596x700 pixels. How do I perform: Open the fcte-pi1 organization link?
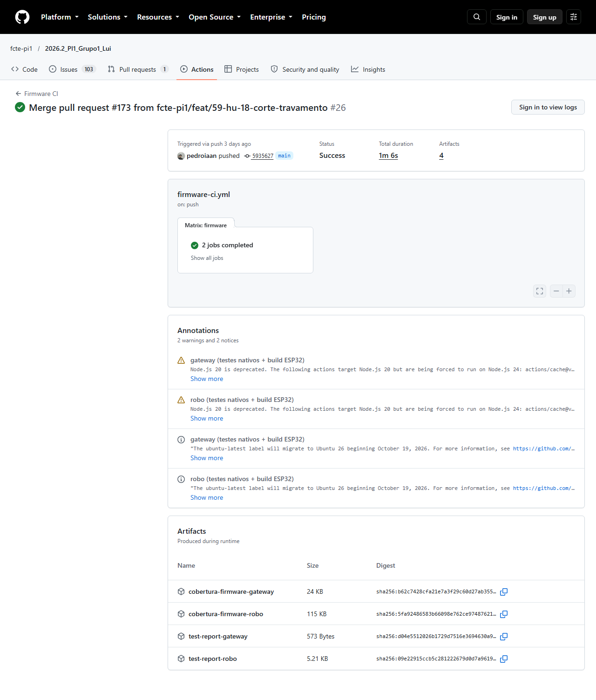(21, 48)
